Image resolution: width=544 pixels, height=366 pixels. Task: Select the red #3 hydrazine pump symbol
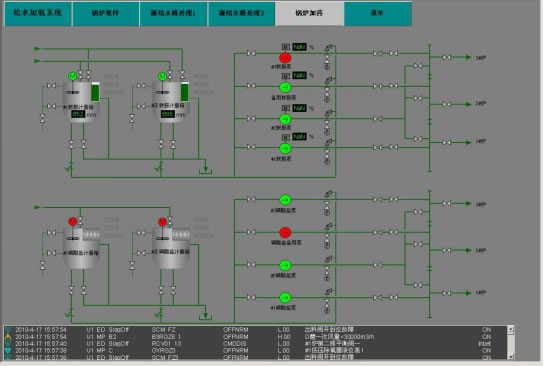pos(285,58)
